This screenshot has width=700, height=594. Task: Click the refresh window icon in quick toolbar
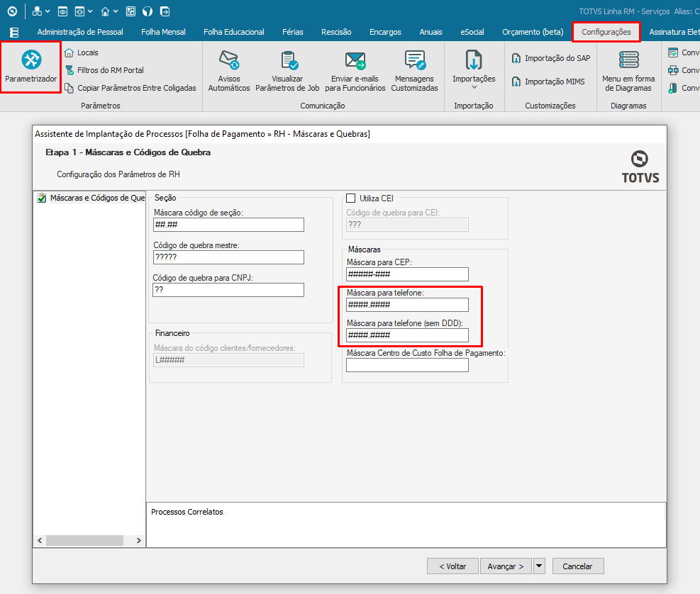click(79, 11)
